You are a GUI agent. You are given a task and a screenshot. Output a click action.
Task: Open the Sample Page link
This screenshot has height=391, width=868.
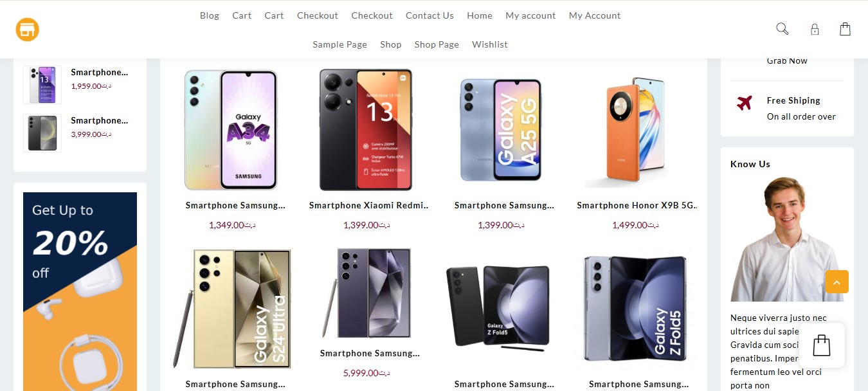point(339,44)
